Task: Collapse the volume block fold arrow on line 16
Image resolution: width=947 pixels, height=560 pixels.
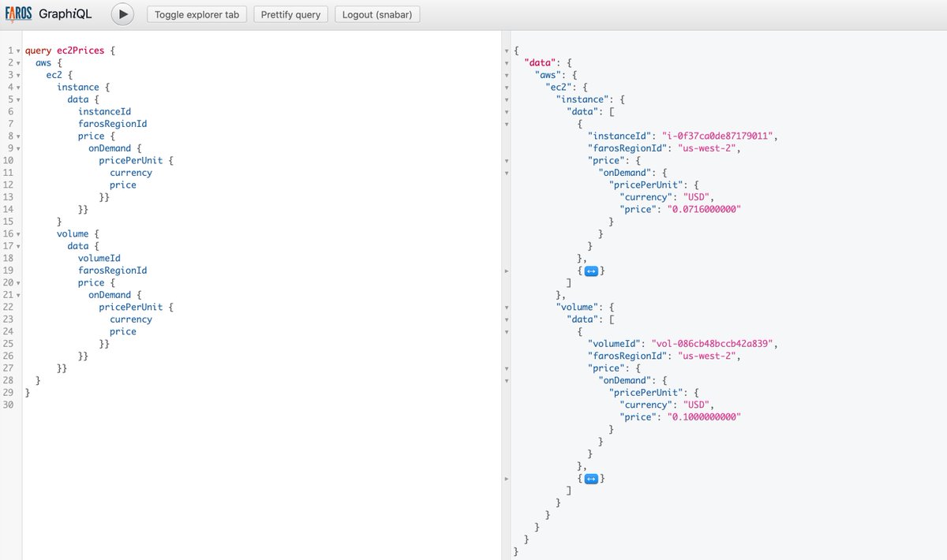Action: click(18, 234)
